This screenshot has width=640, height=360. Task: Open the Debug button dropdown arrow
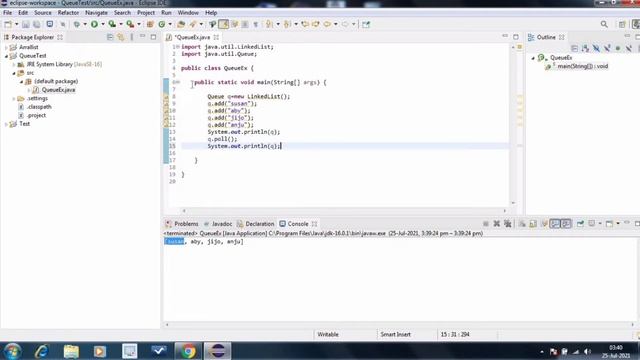coord(85,24)
